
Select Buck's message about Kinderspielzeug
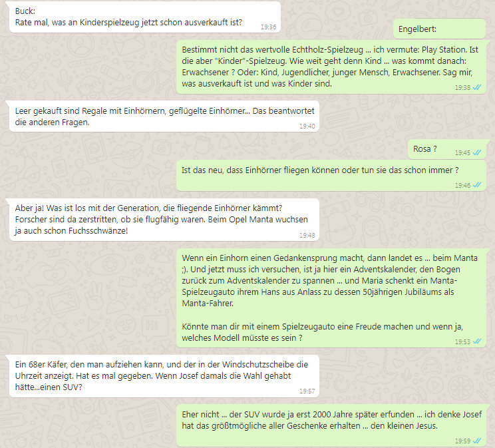coord(145,17)
